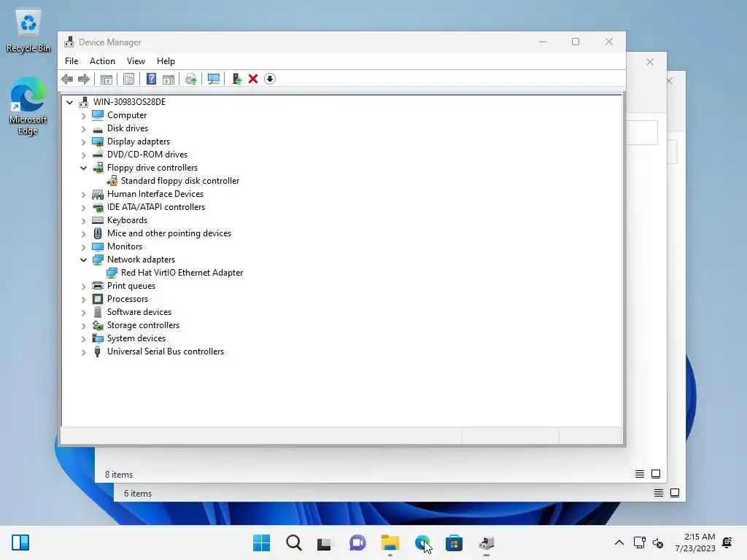Click Scan for hardware changes monitor icon
747x560 pixels.
pos(214,79)
